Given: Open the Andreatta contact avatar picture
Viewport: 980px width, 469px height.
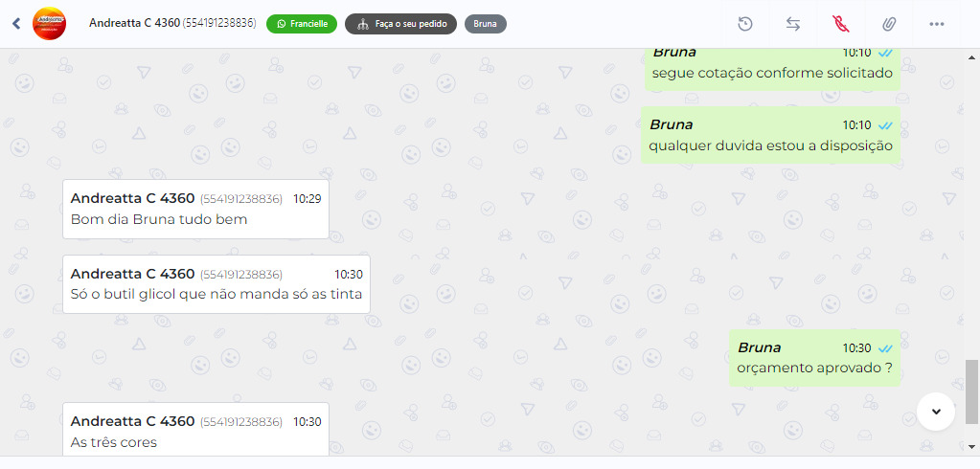Looking at the screenshot, I should (x=49, y=24).
